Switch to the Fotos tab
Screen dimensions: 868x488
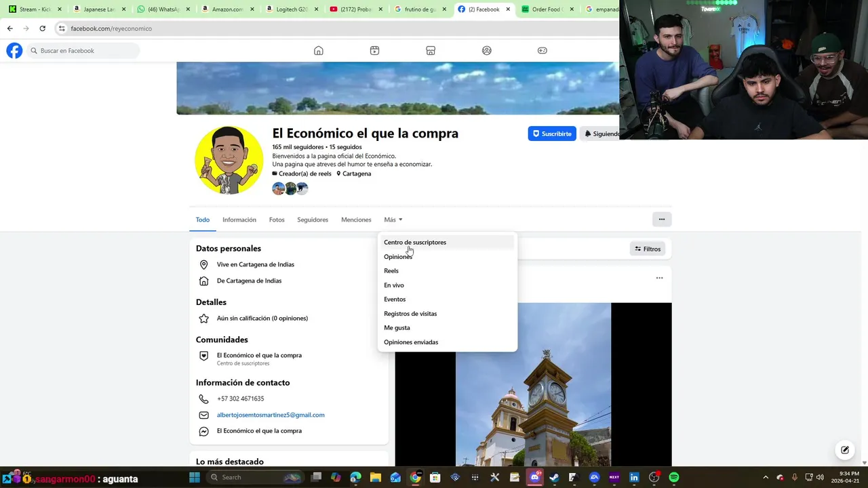tap(277, 220)
